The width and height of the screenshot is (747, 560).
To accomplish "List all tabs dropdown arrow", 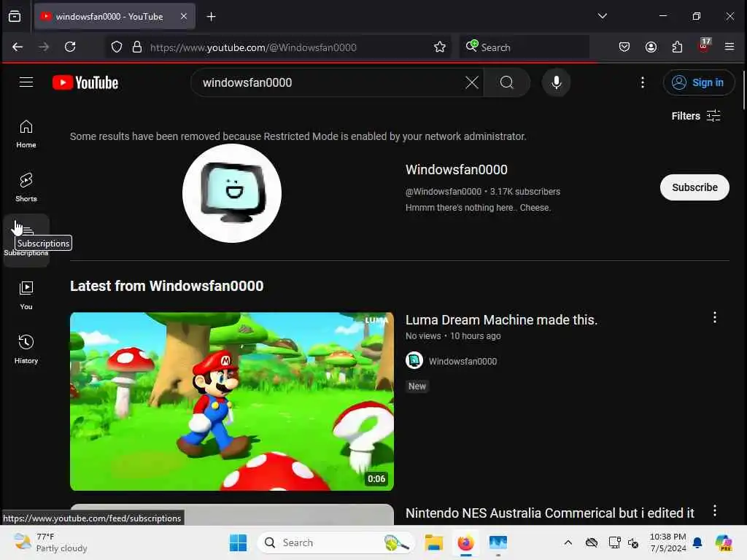I will (x=602, y=16).
